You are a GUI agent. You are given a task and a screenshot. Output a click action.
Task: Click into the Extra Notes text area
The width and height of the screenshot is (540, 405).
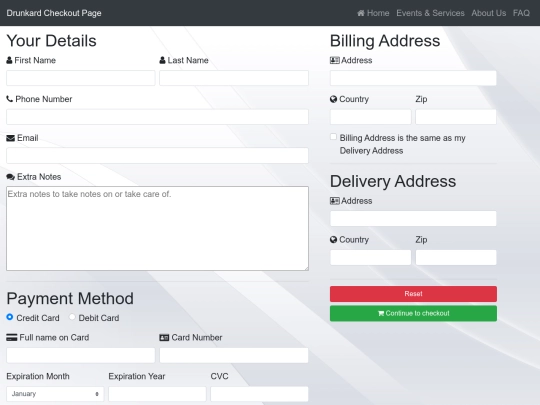click(x=157, y=228)
